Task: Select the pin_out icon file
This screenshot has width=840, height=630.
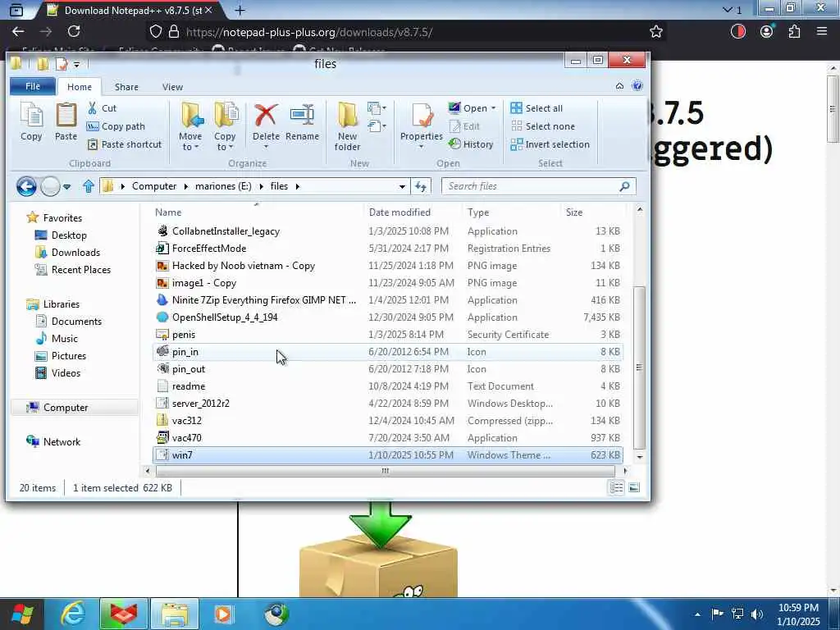Action: click(388, 368)
